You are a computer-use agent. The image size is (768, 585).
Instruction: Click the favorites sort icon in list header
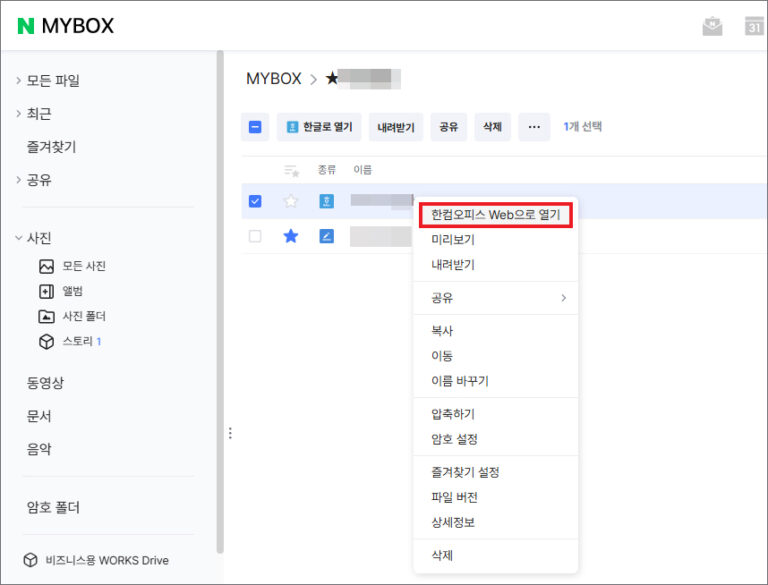click(x=291, y=171)
